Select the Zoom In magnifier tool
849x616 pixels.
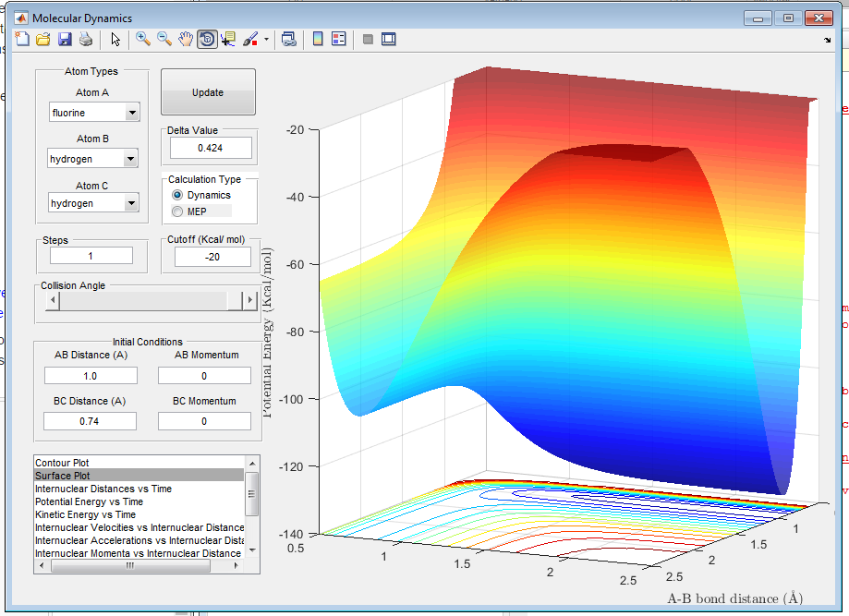[143, 39]
